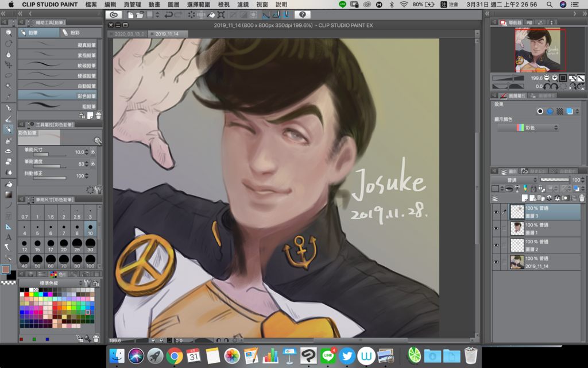Select the Text tool
The width and height of the screenshot is (588, 368).
[8, 237]
